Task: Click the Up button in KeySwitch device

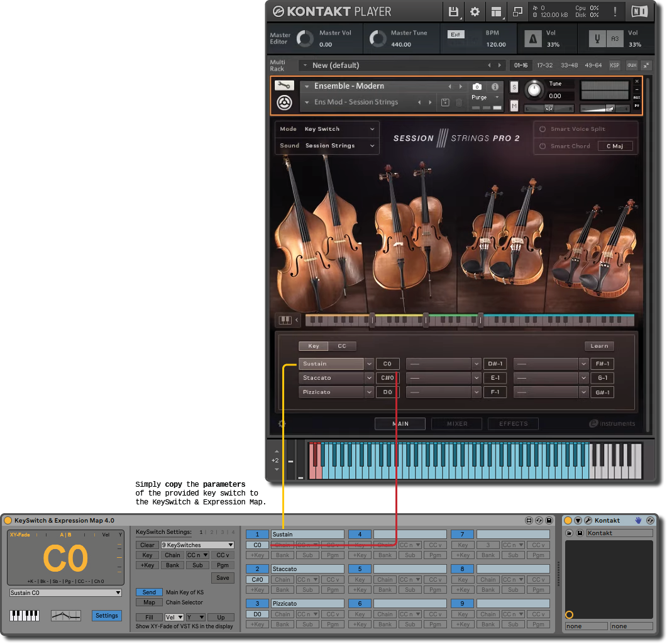Action: 221,618
